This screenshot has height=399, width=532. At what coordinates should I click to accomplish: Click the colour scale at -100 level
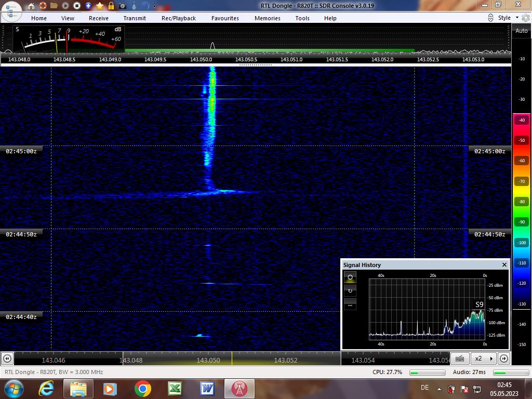[x=522, y=242]
